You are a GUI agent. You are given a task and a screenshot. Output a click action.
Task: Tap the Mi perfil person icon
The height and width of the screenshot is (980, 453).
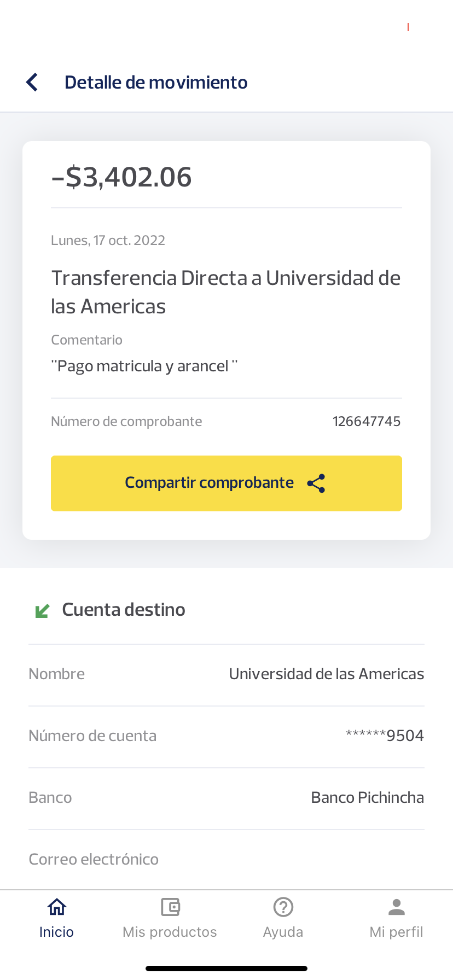[x=397, y=907]
